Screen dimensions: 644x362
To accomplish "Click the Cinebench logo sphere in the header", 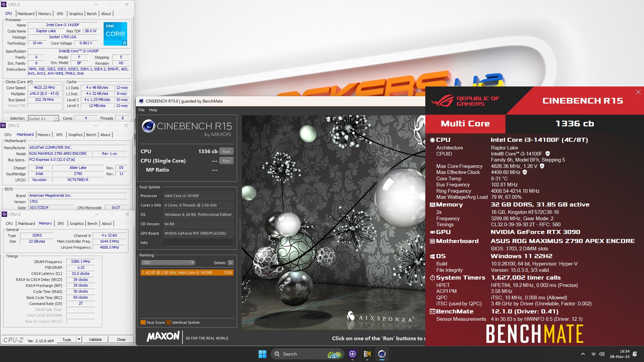I will [148, 126].
